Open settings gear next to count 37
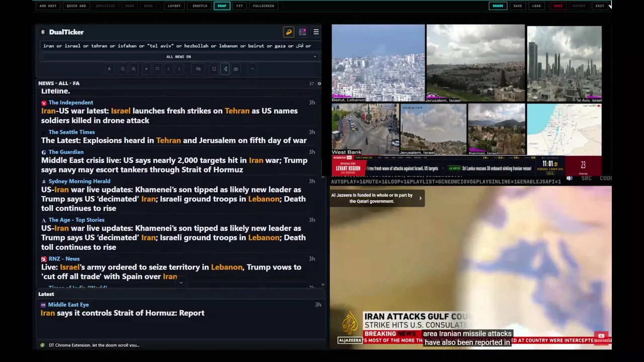 319,83
